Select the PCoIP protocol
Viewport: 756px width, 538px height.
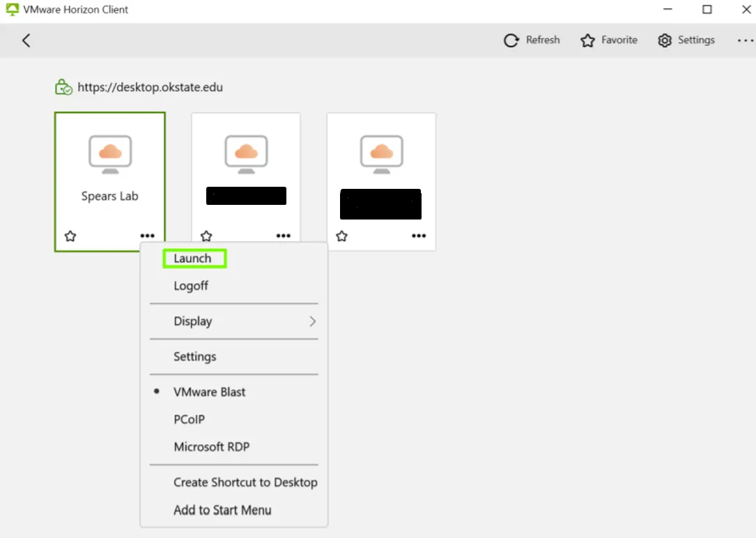[234, 420]
